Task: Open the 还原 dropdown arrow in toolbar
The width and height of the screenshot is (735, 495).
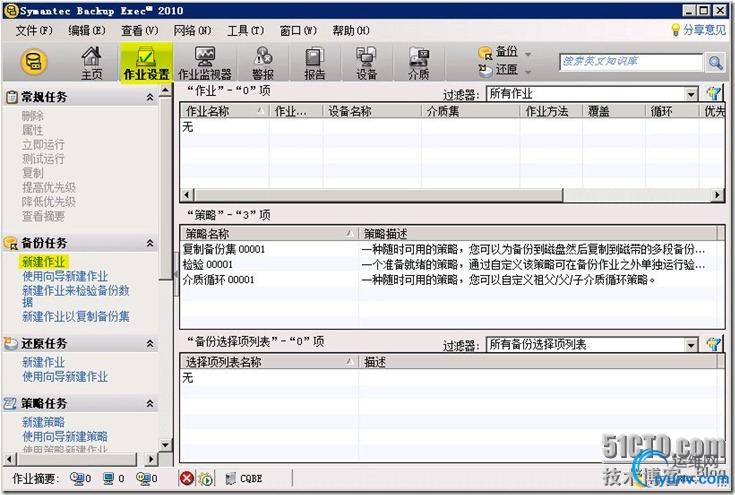Action: 528,72
